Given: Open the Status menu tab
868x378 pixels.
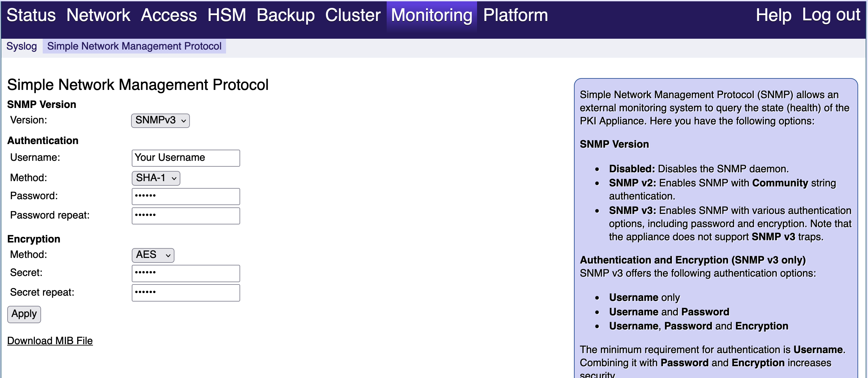Looking at the screenshot, I should 31,15.
